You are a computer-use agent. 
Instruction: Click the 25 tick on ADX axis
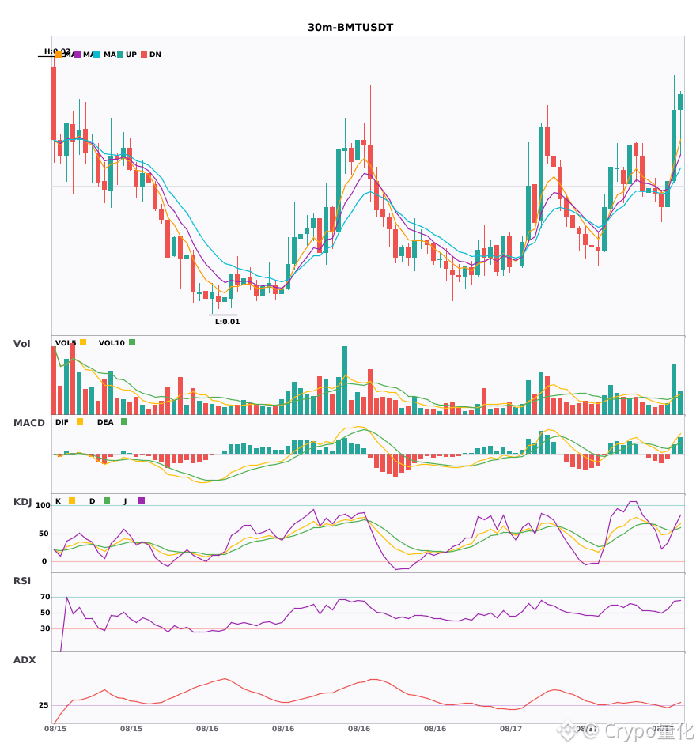pos(44,705)
